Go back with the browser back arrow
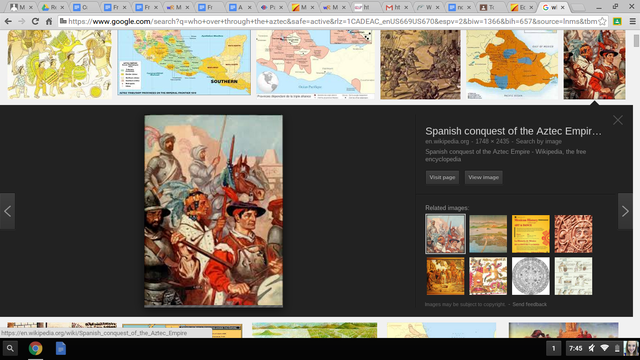This screenshot has height=360, width=640. pyautogui.click(x=8, y=21)
